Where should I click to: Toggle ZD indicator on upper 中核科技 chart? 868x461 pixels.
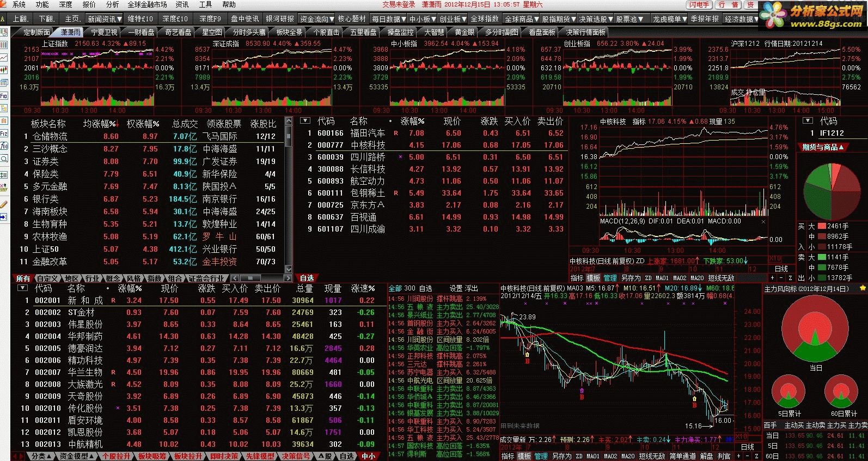647,278
